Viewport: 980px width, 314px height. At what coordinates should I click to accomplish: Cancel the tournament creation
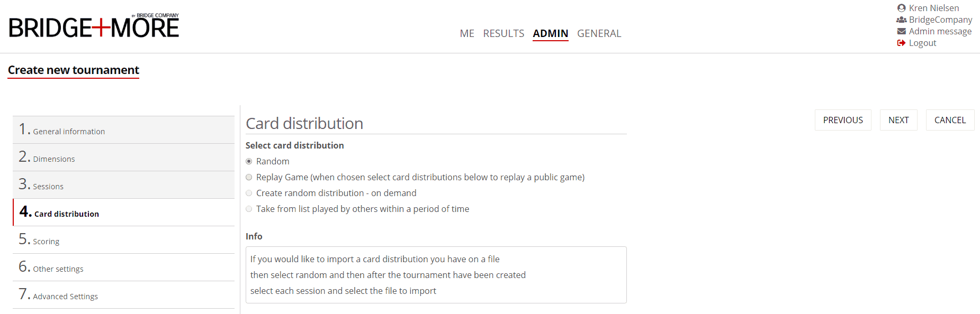pyautogui.click(x=950, y=120)
